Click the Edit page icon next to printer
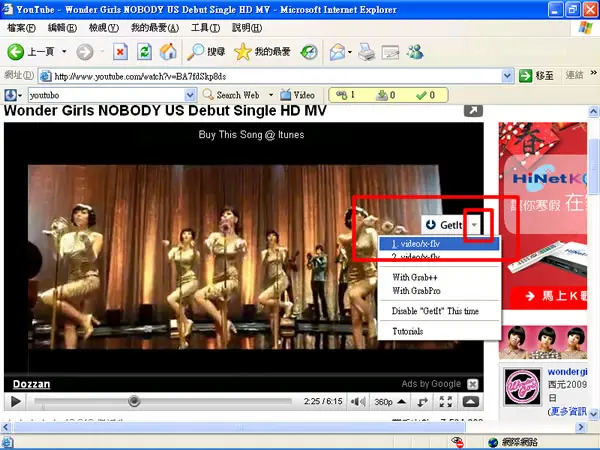This screenshot has width=600, height=450. pos(390,52)
